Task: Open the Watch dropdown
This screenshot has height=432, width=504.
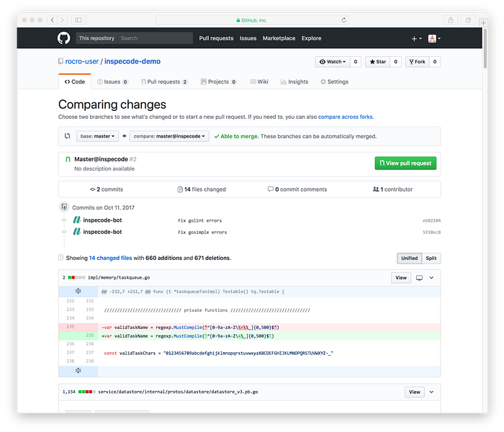Action: click(333, 62)
